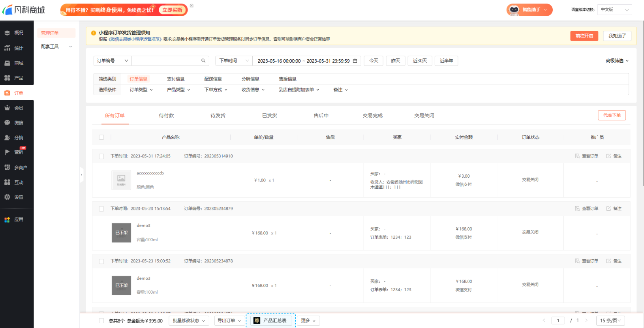Screen dimensions: 644x328
Task: Open the 分销 distribution sidebar icon
Action: point(7,138)
